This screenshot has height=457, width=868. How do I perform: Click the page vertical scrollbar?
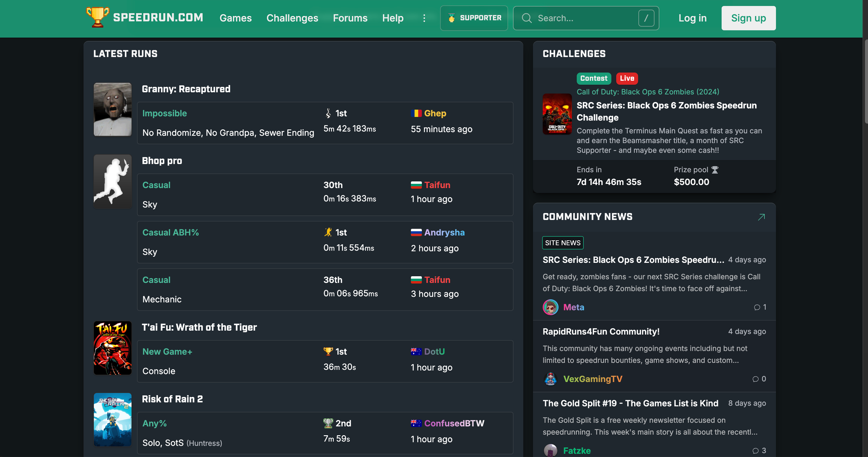(x=865, y=81)
